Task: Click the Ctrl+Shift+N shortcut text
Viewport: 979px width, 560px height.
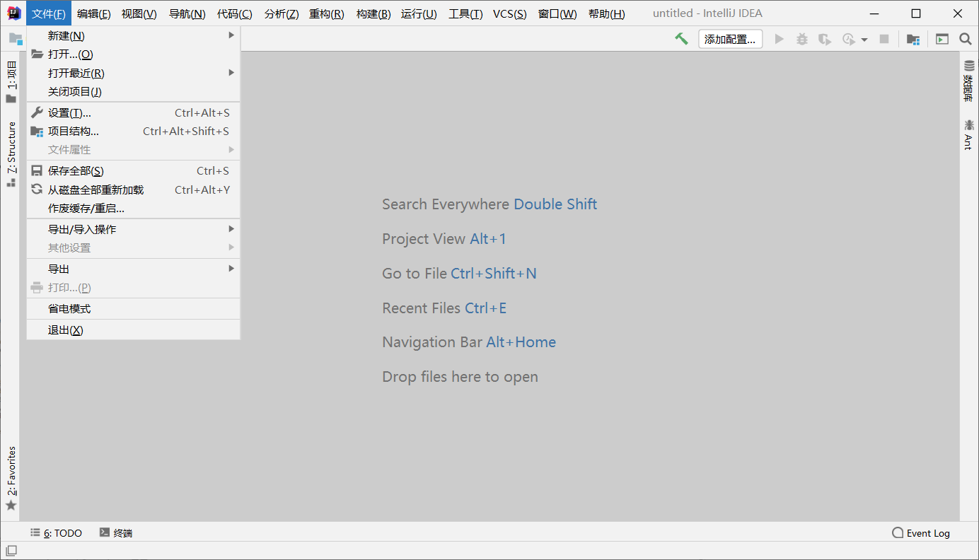Action: point(494,274)
